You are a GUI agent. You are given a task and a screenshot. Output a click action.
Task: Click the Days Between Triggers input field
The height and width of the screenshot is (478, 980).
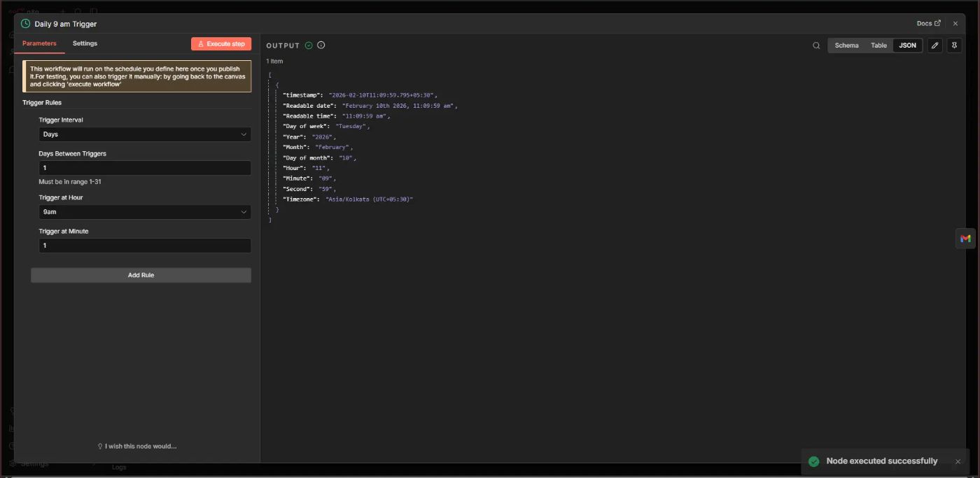point(145,168)
